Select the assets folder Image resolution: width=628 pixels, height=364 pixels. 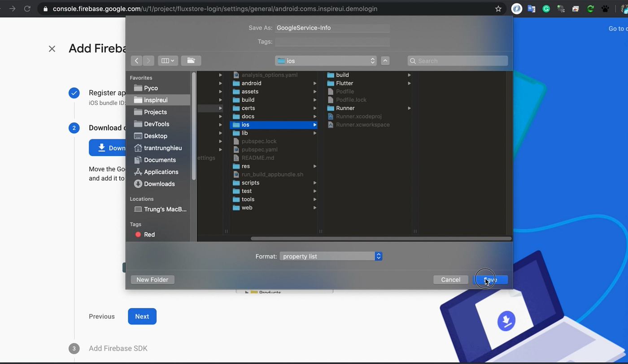click(274, 91)
